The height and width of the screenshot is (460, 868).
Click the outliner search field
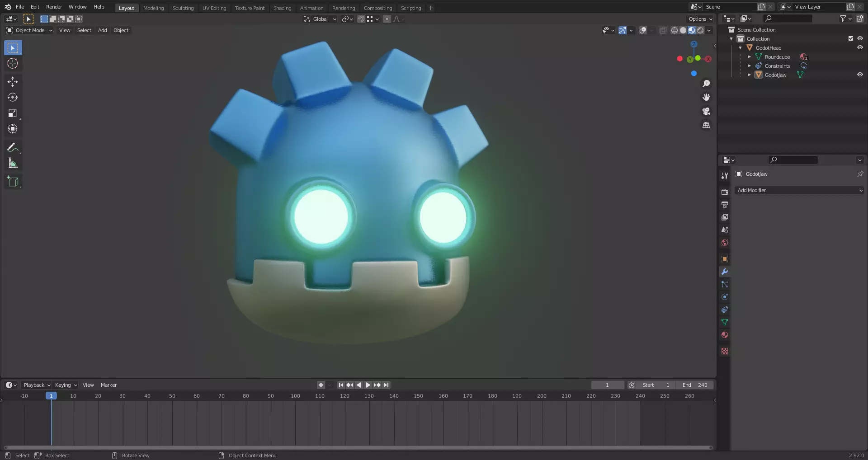coord(788,19)
